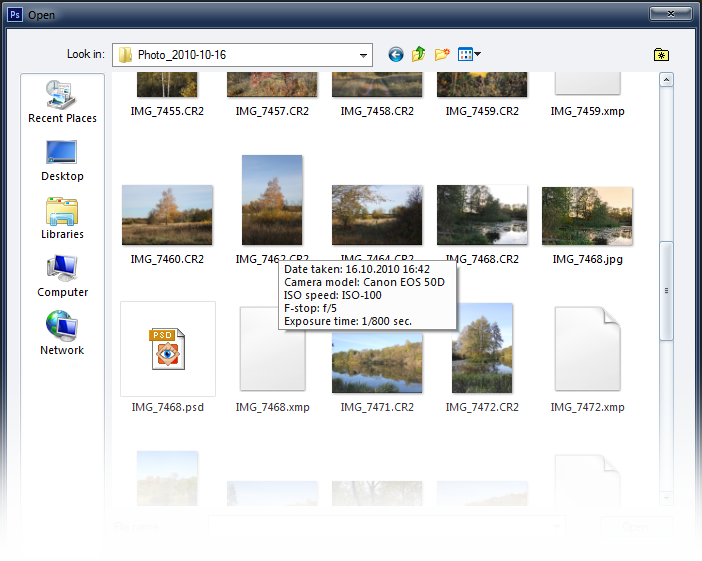
Task: Click the IMG_7468.jpg filename label
Action: click(587, 259)
